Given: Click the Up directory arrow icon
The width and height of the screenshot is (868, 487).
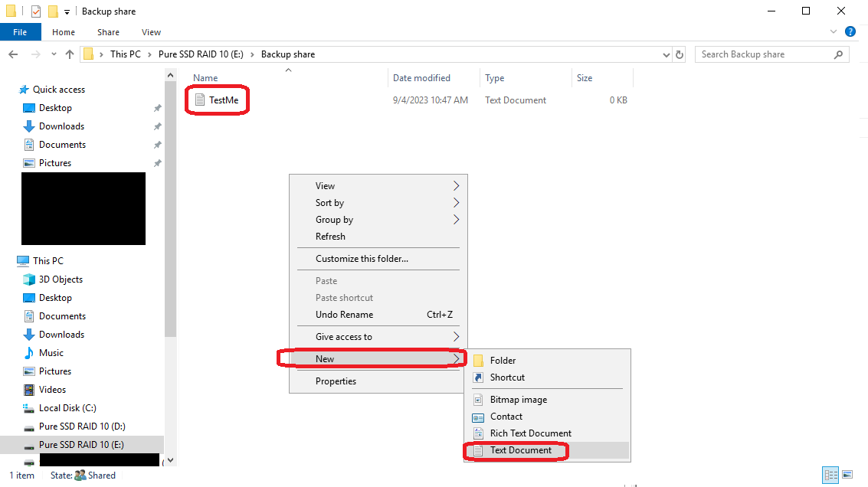Looking at the screenshot, I should [x=70, y=54].
